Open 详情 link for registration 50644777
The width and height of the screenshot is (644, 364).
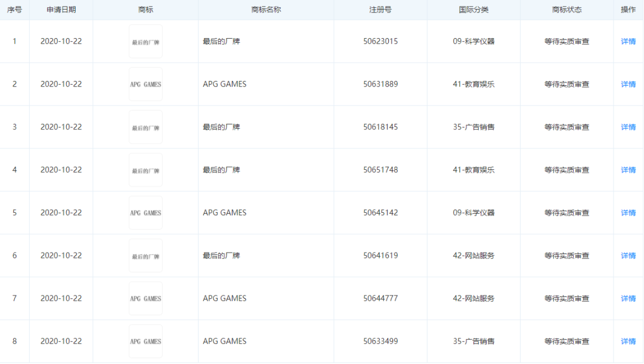pos(628,298)
